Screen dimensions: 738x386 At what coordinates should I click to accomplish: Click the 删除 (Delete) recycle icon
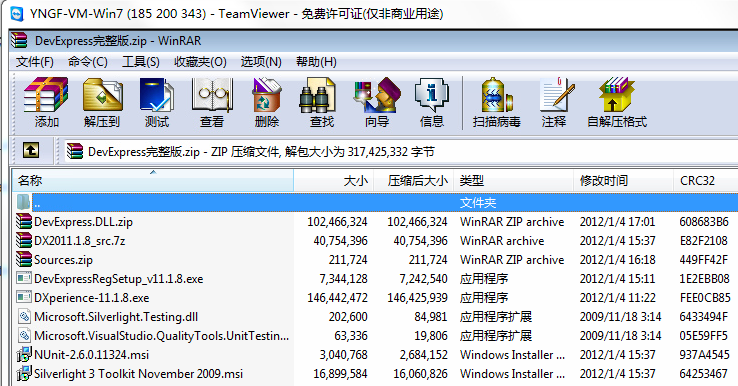pyautogui.click(x=267, y=102)
